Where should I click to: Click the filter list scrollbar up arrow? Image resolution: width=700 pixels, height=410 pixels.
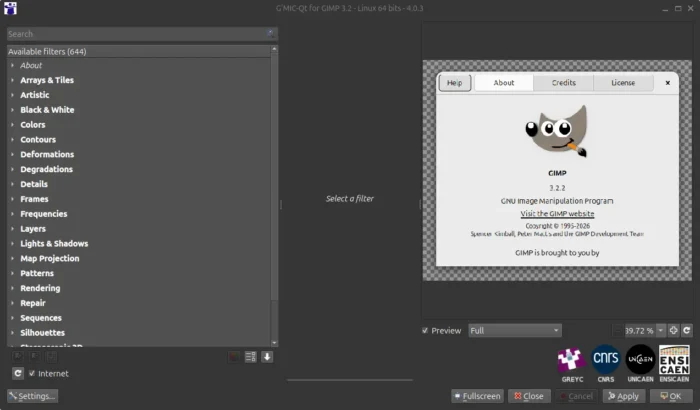[274, 49]
